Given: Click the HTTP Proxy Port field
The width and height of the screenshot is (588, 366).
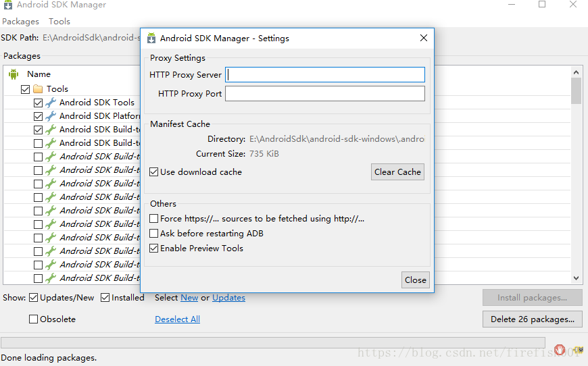Looking at the screenshot, I should point(324,94).
